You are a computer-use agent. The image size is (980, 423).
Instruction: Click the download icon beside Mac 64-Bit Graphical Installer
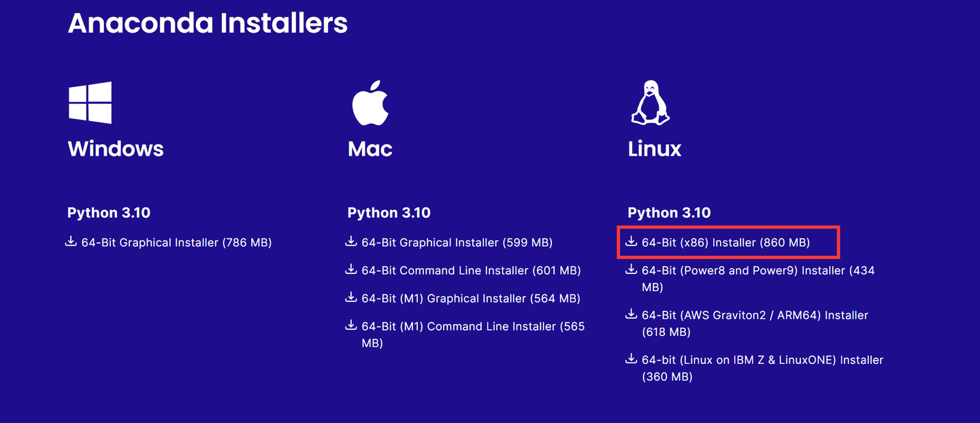click(x=350, y=242)
